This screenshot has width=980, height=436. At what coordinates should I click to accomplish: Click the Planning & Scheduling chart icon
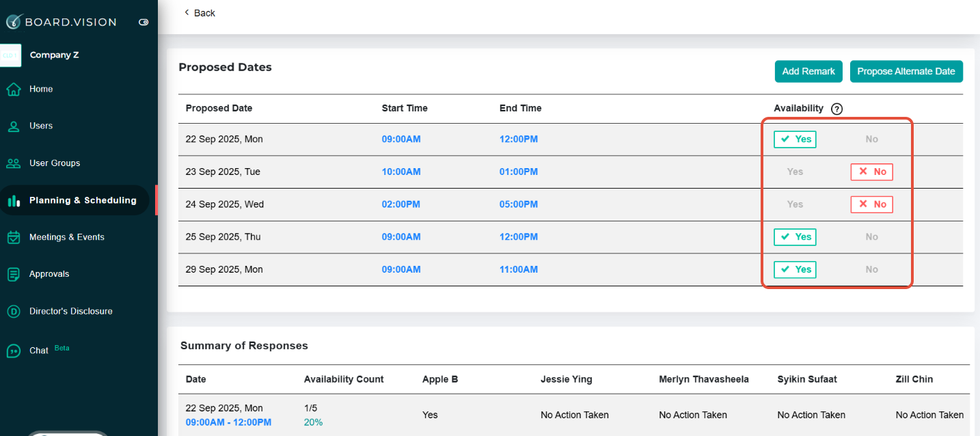(13, 201)
